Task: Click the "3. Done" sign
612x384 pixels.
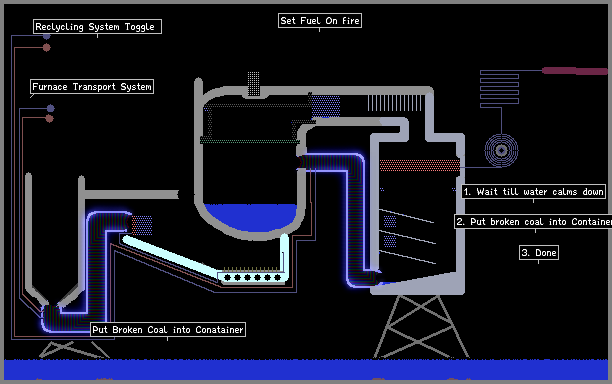Action: point(539,252)
